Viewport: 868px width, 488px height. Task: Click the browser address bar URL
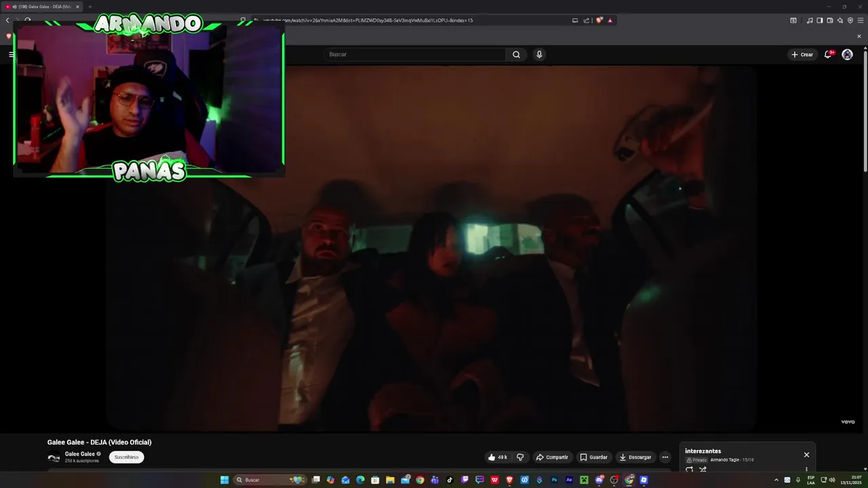tap(368, 20)
